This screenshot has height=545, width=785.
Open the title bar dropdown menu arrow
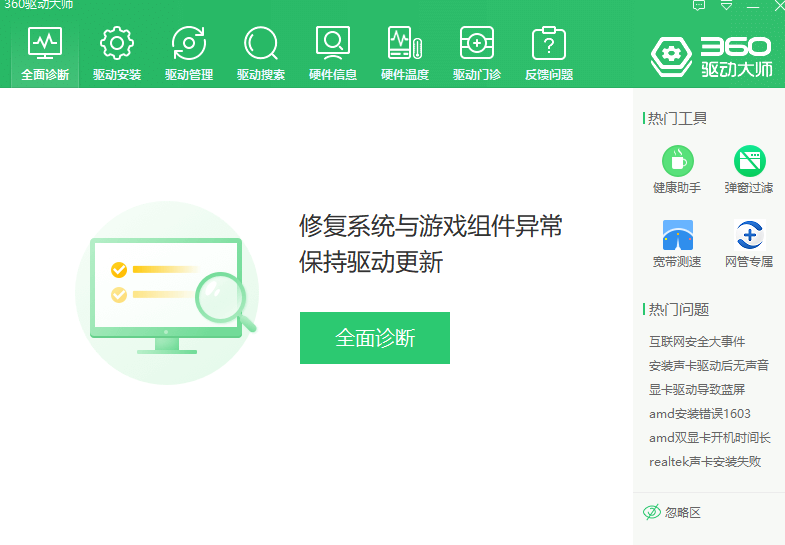[x=727, y=5]
